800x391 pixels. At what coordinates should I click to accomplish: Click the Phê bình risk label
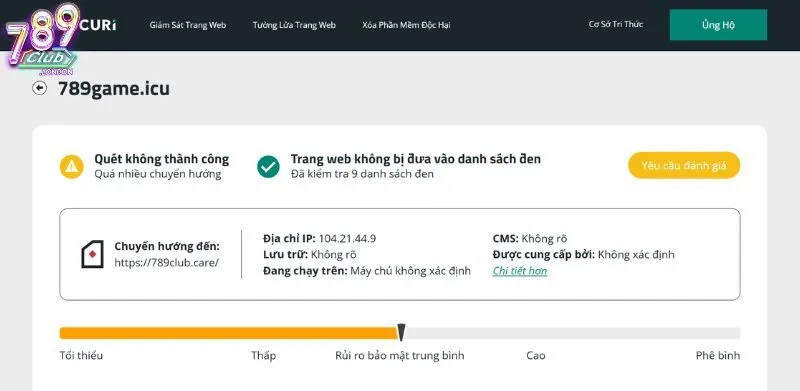coord(718,355)
